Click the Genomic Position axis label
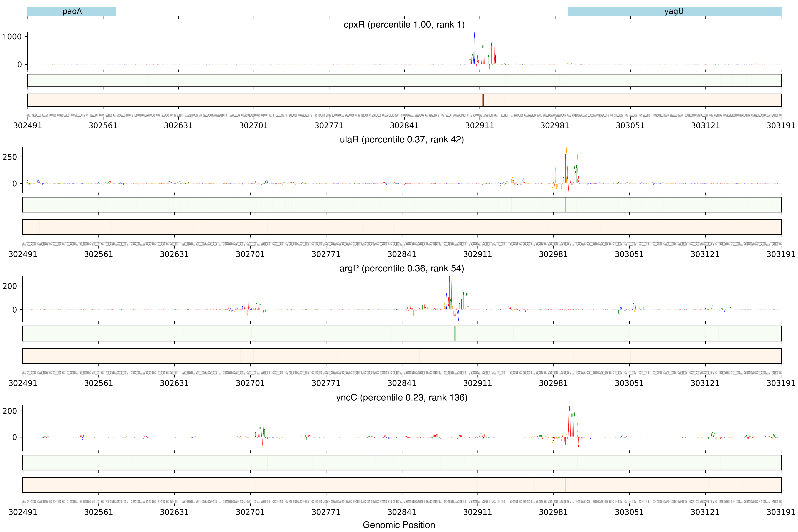This screenshot has height=532, width=798. point(399,525)
